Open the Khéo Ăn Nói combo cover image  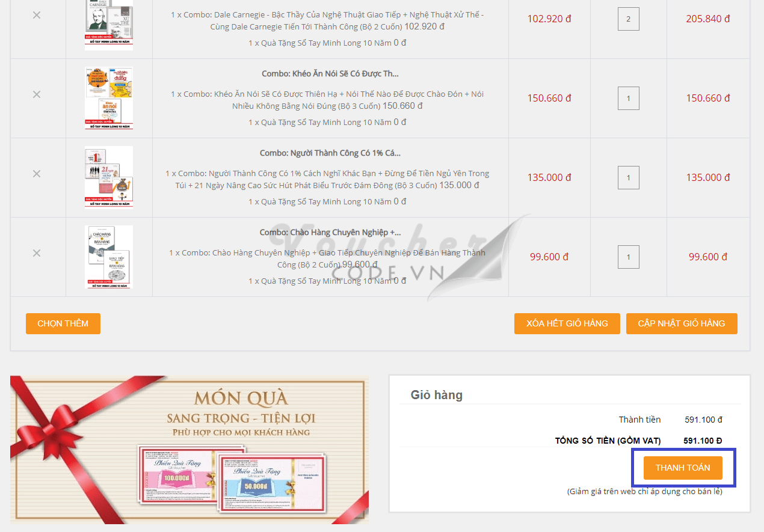[109, 98]
